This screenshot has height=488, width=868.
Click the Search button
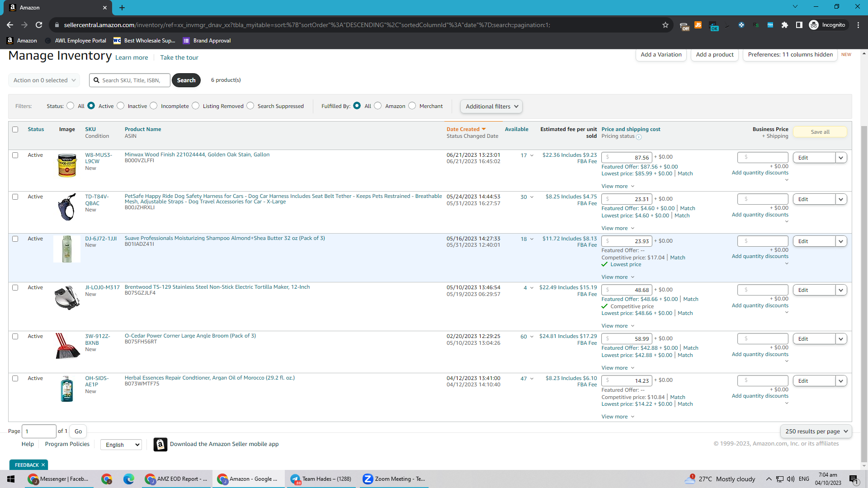(186, 80)
